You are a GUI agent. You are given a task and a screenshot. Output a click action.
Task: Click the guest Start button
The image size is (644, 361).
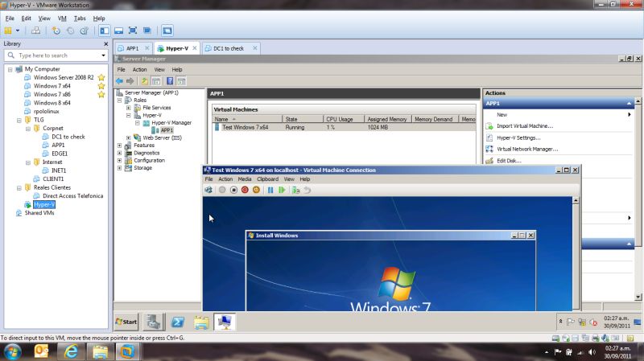click(126, 322)
